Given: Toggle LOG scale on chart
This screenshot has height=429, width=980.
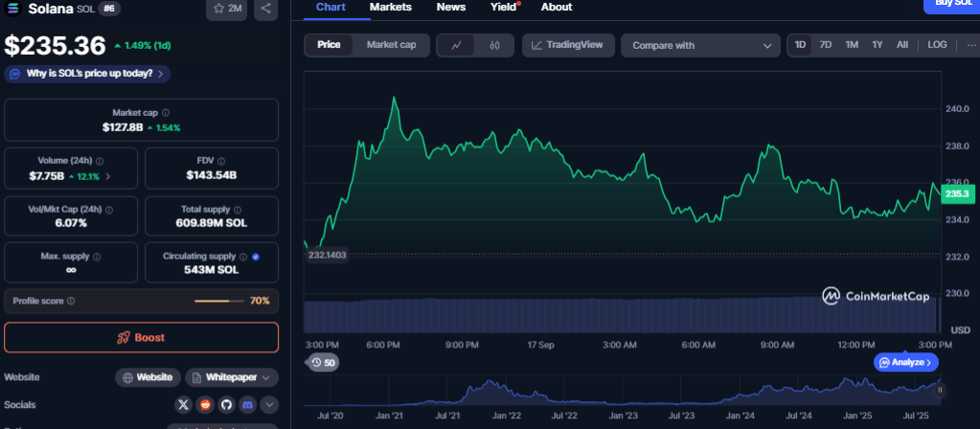Looking at the screenshot, I should point(937,45).
